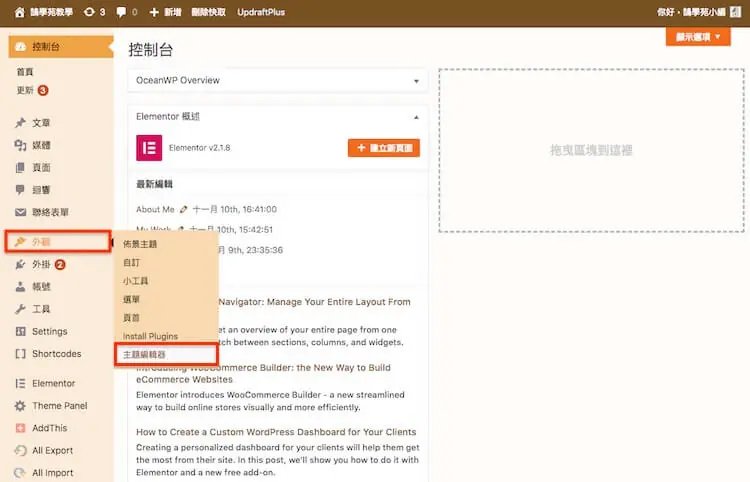Open the 工具 wrench icon
This screenshot has width=750, height=482.
[20, 309]
